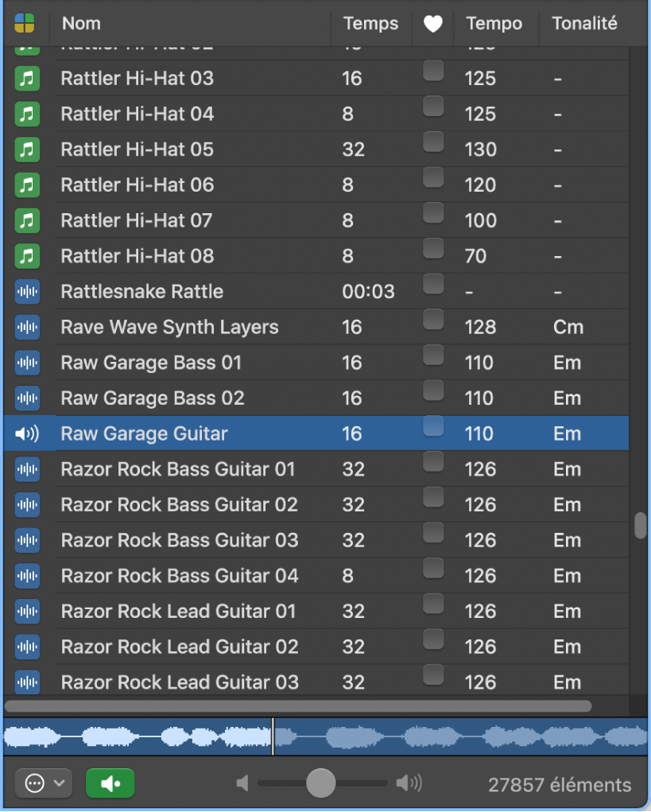Select Razor Rock Lead Guitar 03 loop
The image size is (651, 812).
(x=180, y=682)
